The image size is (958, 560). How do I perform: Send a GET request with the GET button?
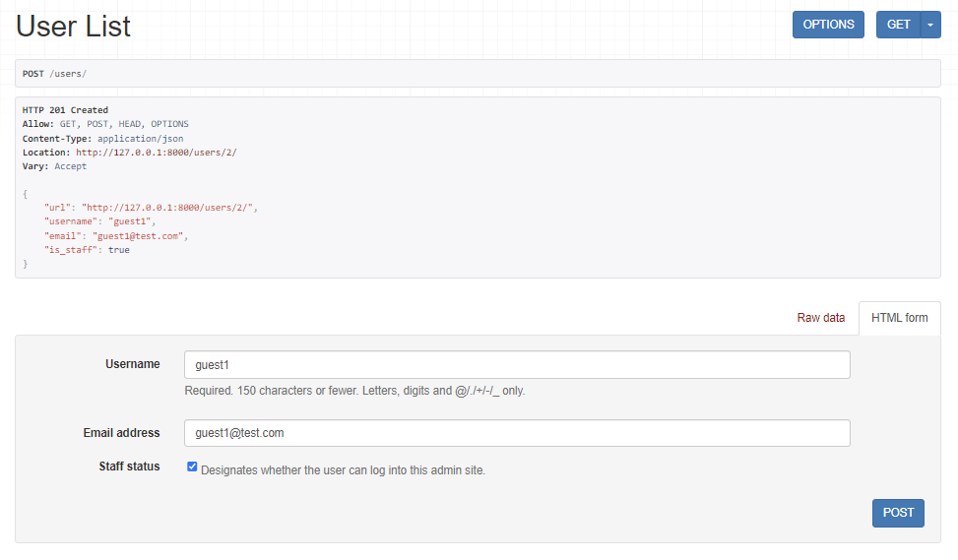pos(898,25)
